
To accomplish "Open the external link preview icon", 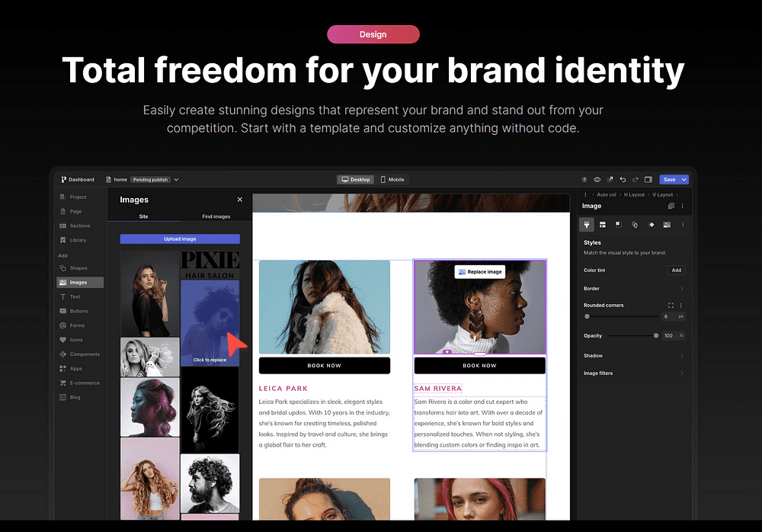I will (610, 179).
